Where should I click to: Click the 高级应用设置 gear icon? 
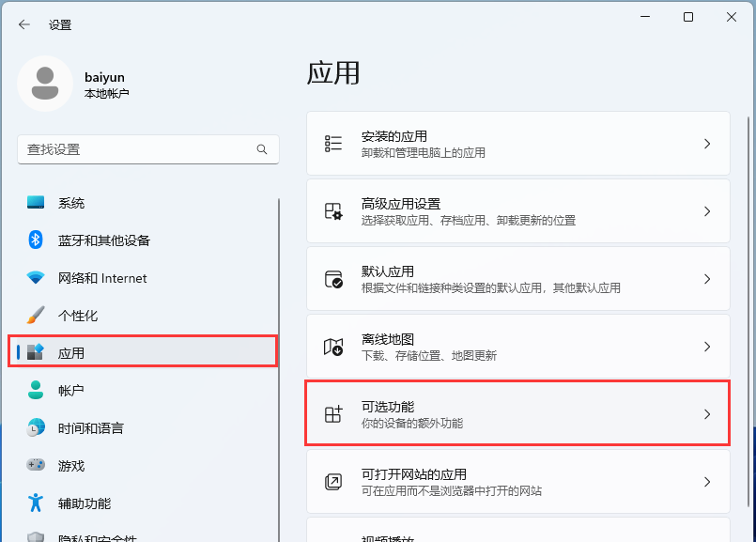pyautogui.click(x=333, y=210)
